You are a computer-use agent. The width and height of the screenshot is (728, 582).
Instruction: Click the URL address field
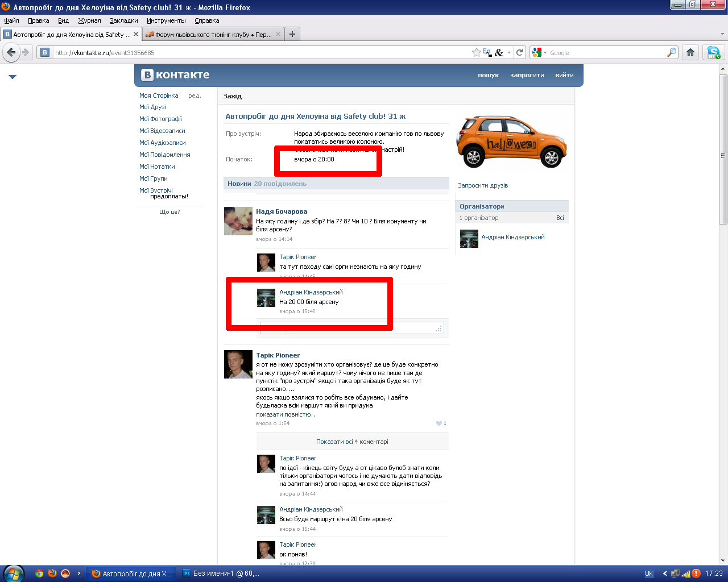262,53
